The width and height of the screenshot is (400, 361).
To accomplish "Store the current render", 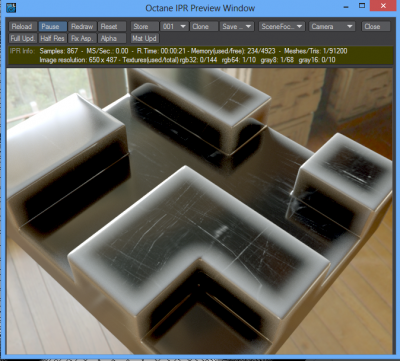I will pyautogui.click(x=144, y=27).
